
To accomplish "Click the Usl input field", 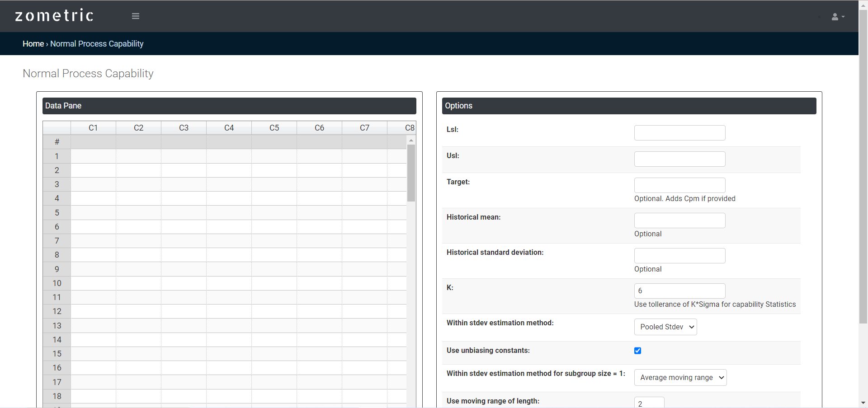I will coord(679,159).
